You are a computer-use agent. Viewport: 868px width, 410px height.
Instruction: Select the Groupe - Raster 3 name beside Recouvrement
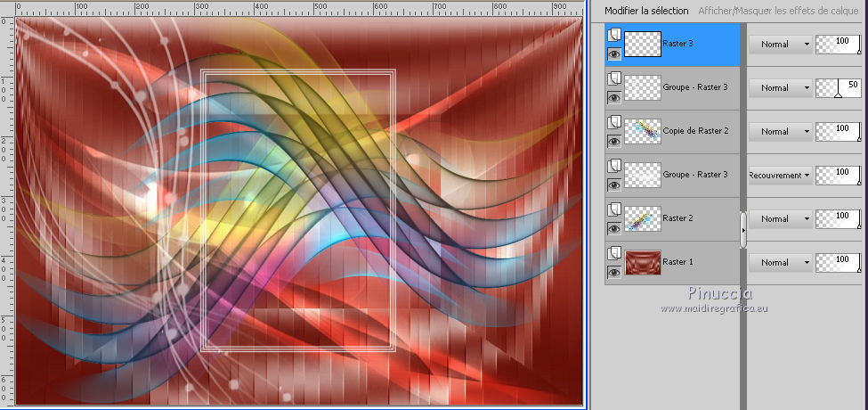pyautogui.click(x=695, y=175)
